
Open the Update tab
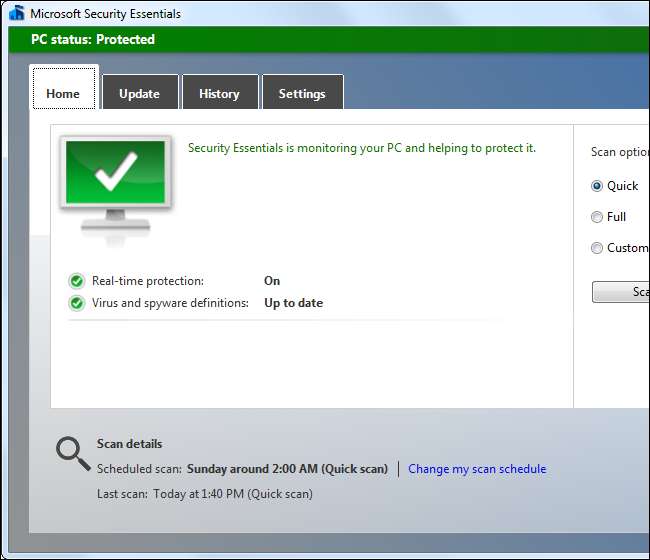[140, 92]
